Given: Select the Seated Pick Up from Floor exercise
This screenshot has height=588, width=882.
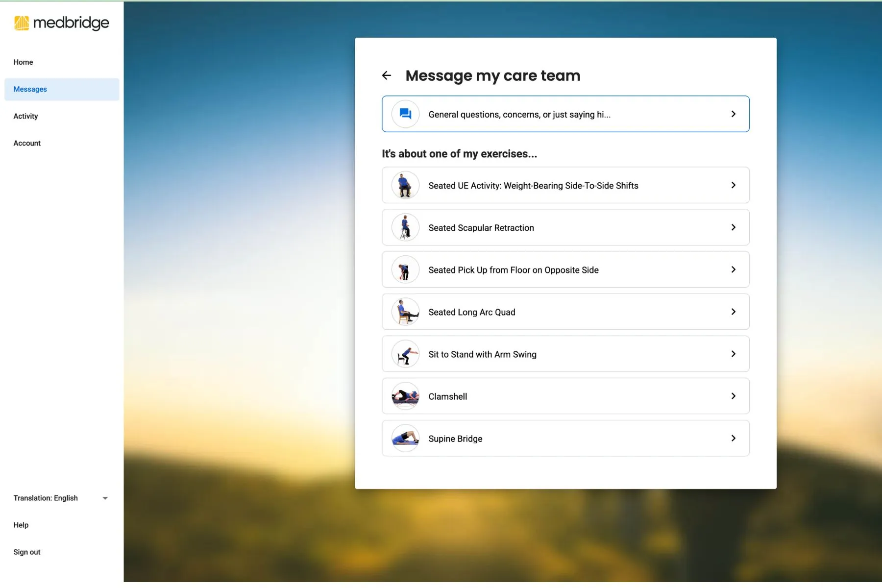Looking at the screenshot, I should point(513,270).
